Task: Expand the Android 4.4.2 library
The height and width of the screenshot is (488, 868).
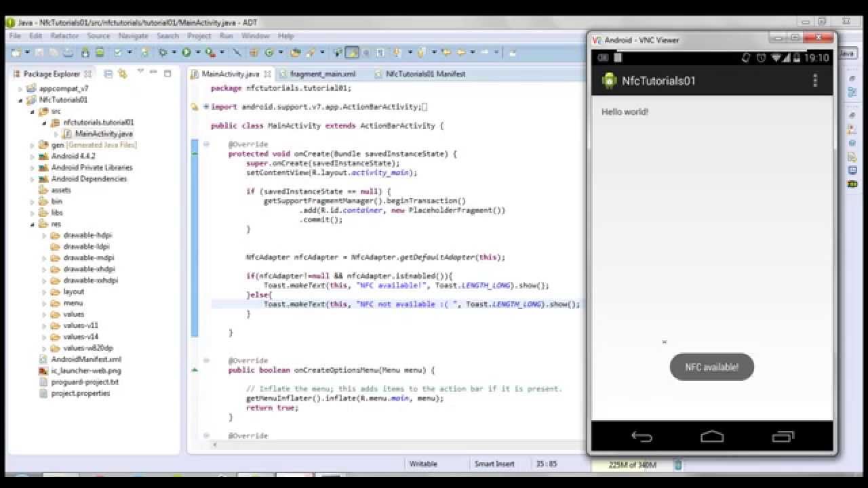Action: point(33,157)
